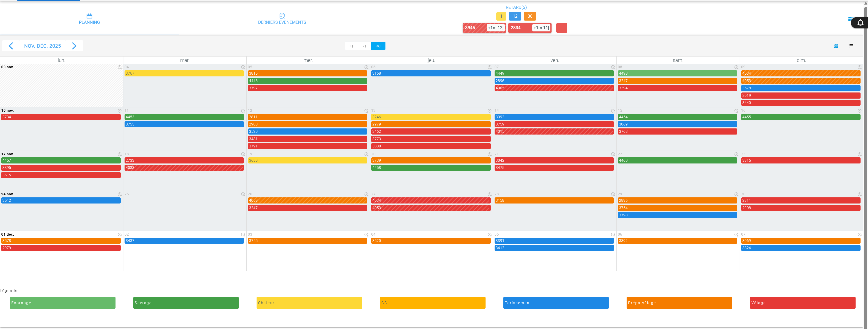
Task: Click the zoom icon on day 30 cell
Action: pos(860,194)
